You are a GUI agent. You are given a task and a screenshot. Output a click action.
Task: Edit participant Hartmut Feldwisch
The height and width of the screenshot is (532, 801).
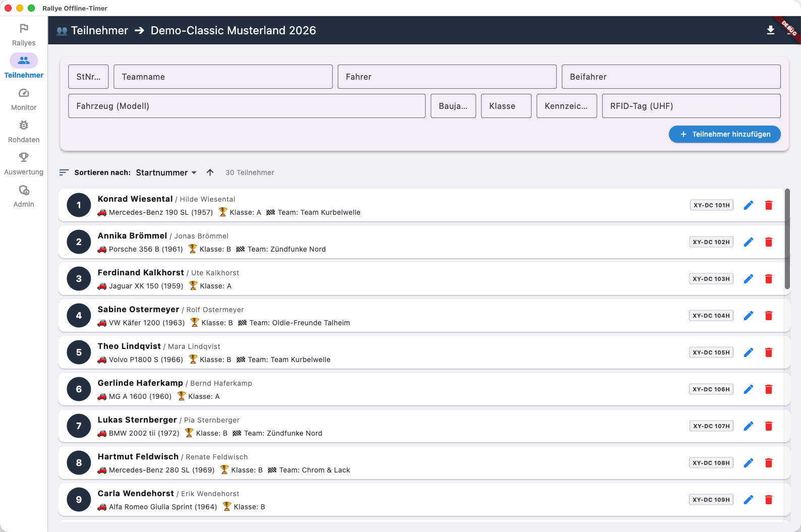point(749,463)
